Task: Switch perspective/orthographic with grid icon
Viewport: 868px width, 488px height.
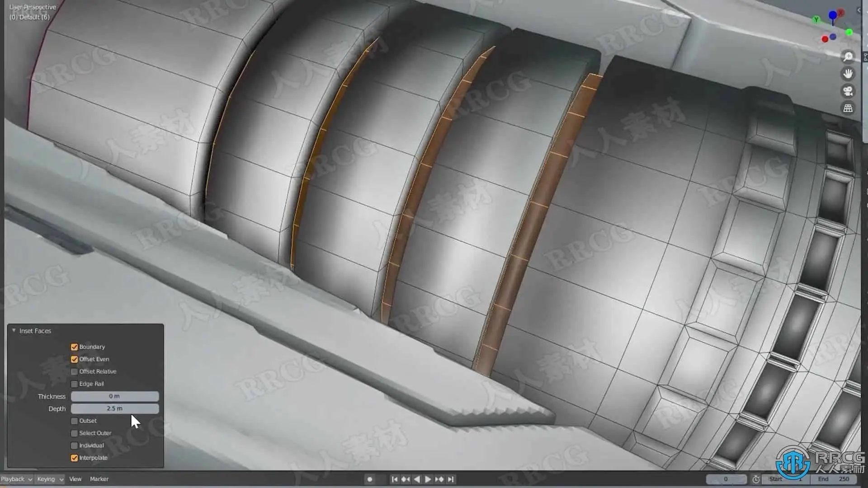Action: pyautogui.click(x=848, y=108)
